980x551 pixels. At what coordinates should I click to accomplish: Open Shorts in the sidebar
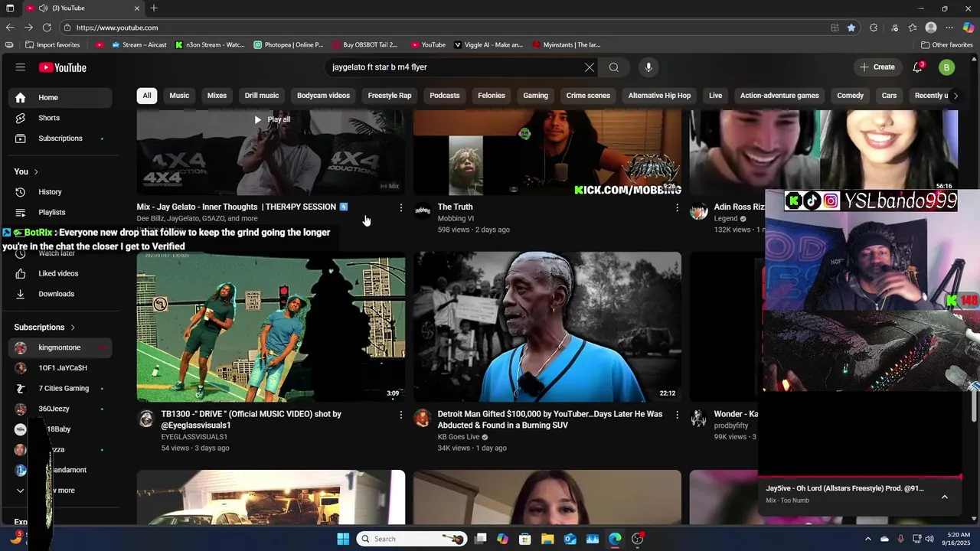[60, 118]
